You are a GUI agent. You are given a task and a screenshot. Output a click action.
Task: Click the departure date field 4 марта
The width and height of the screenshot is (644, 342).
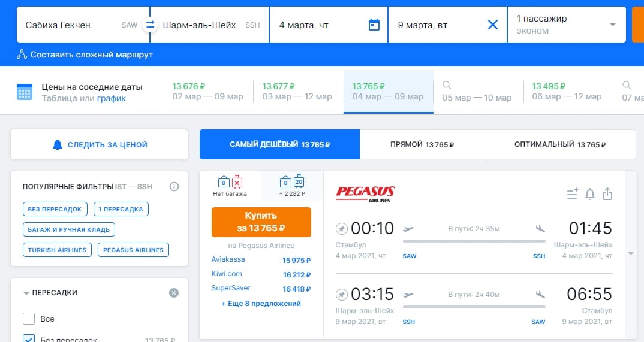[x=329, y=25]
